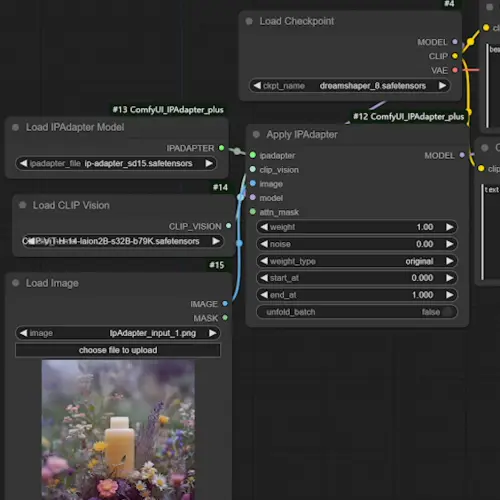Select next checkpoint with ckpt_name right arrow
This screenshot has height=500, width=500.
442,86
